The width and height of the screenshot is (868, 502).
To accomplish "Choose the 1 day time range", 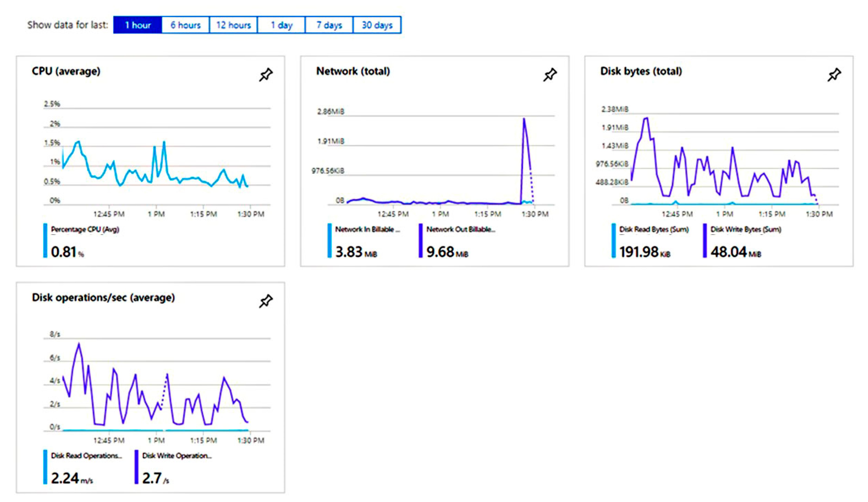I will [x=281, y=25].
